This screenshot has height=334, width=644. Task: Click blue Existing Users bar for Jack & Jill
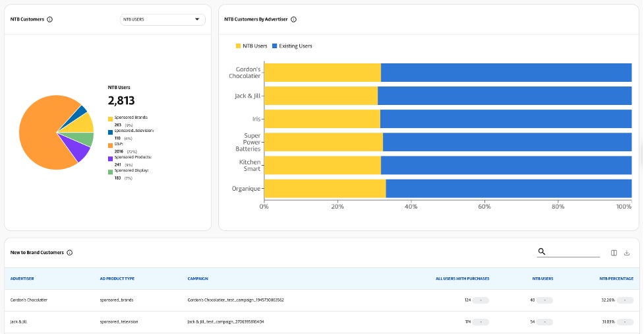[x=505, y=96]
